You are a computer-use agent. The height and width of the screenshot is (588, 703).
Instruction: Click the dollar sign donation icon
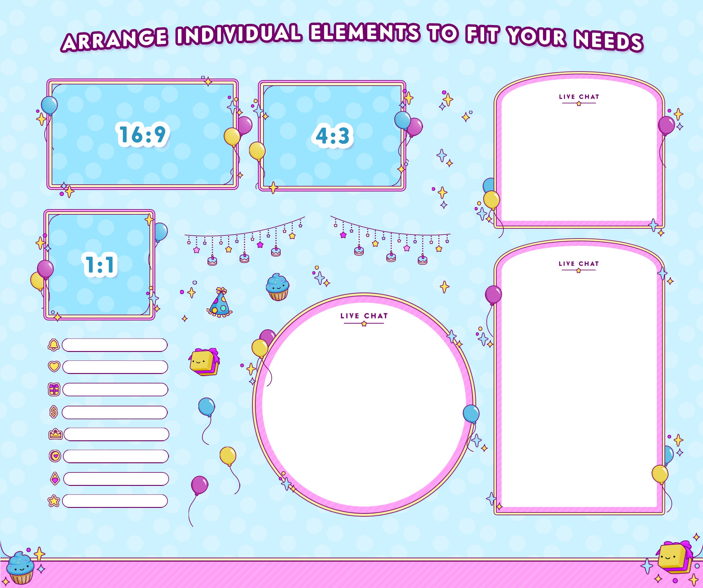pos(54,412)
